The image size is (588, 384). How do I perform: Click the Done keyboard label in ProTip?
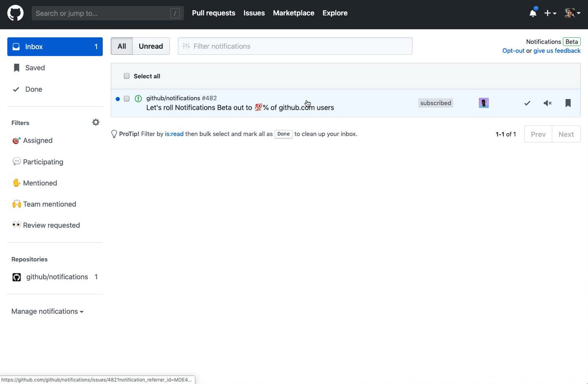tap(284, 134)
